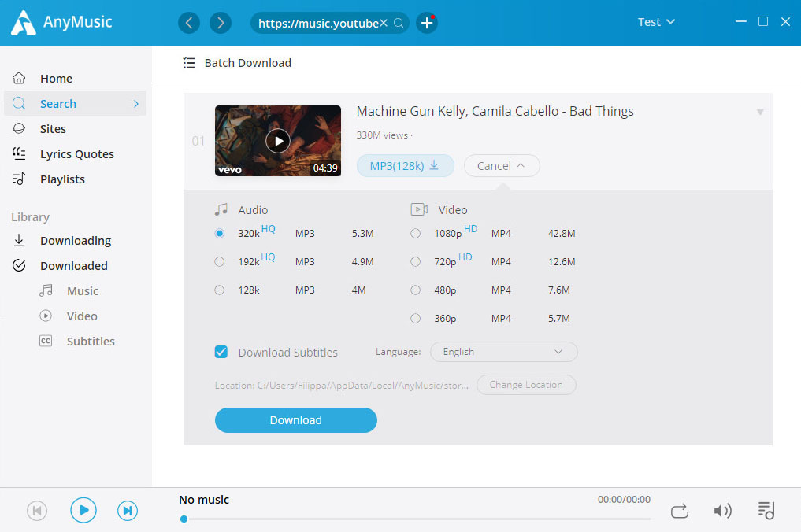Click the No music track label

tap(204, 499)
